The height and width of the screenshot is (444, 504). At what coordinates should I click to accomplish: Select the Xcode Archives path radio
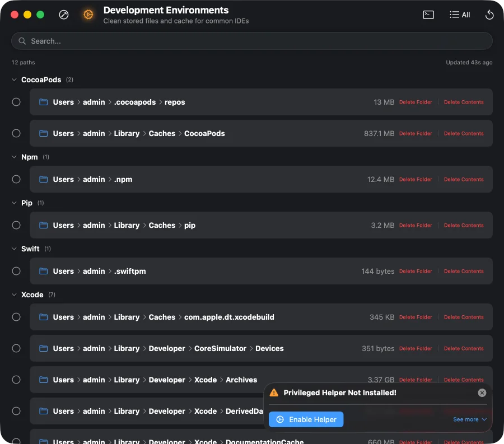point(16,380)
